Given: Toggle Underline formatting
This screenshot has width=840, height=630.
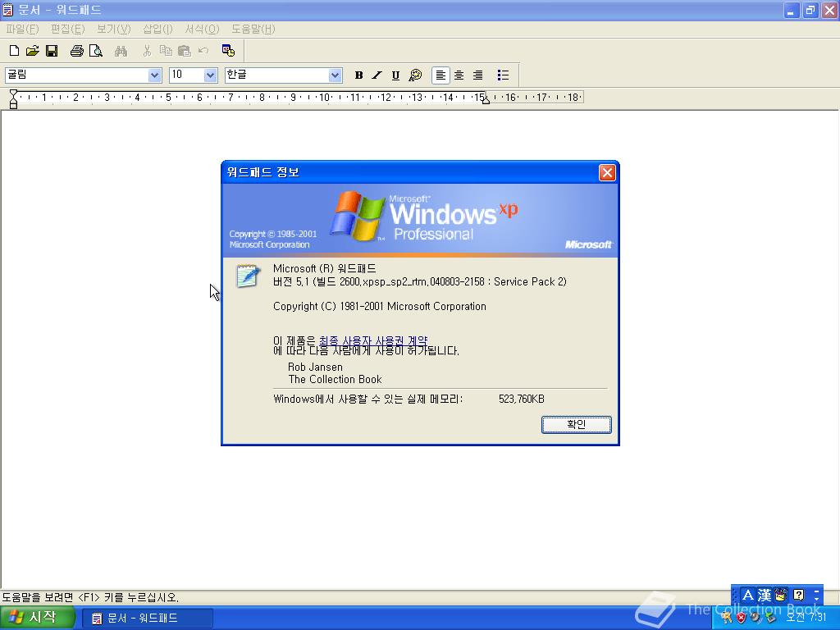Looking at the screenshot, I should tap(395, 75).
